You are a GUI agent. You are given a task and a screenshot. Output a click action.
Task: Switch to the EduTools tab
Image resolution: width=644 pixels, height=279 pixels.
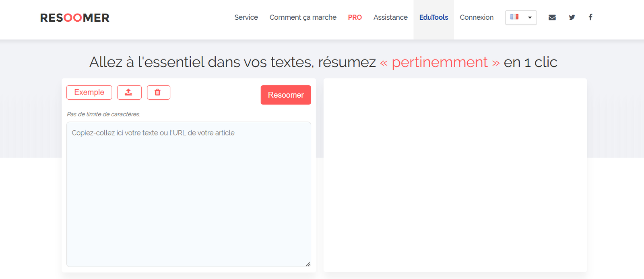coord(433,17)
